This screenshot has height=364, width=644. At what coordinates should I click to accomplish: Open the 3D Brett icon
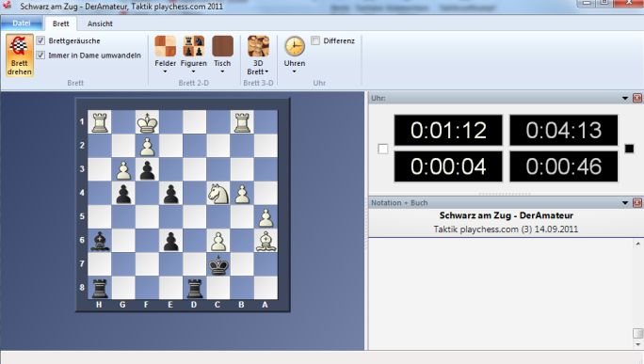coord(258,46)
